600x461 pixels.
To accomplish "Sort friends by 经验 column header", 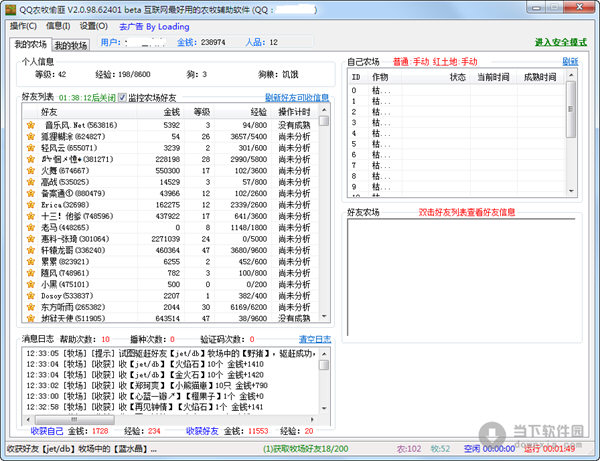I will tap(243, 112).
